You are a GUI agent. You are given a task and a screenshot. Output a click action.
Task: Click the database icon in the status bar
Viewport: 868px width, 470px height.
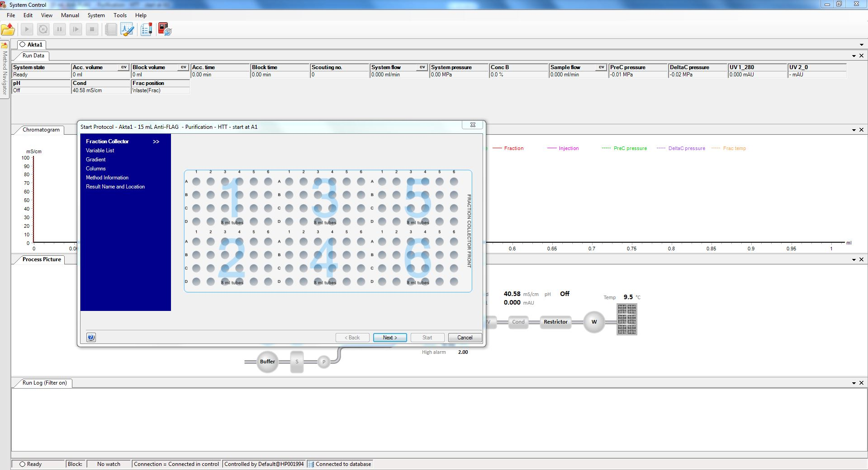pos(311,464)
